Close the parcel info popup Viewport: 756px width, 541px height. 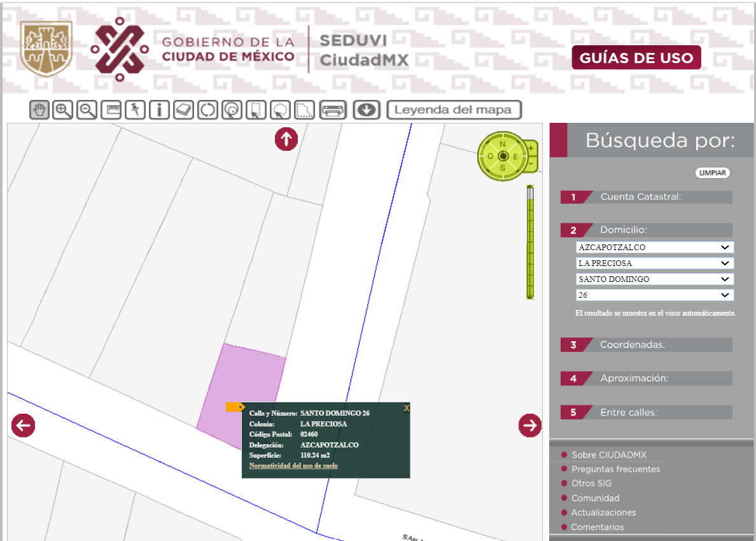pos(407,409)
